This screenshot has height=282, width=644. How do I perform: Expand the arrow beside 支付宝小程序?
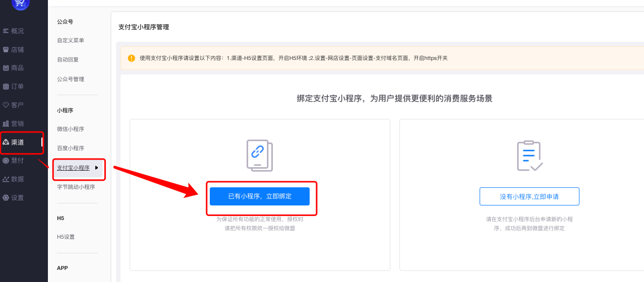[96, 168]
